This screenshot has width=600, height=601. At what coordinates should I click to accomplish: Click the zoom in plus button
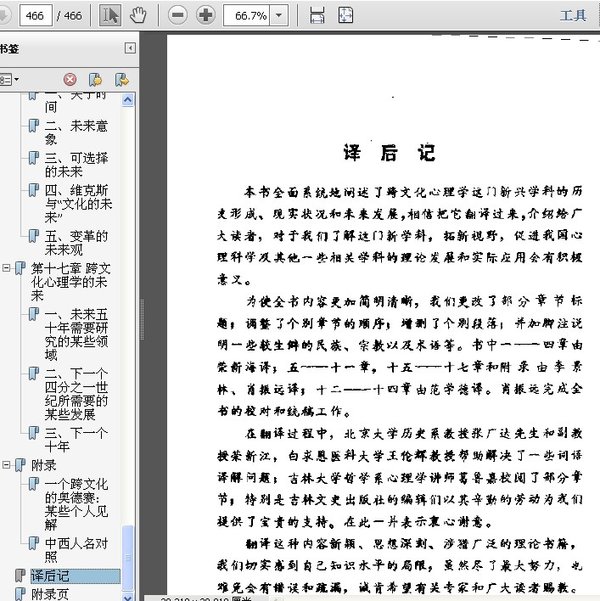pyautogui.click(x=206, y=15)
